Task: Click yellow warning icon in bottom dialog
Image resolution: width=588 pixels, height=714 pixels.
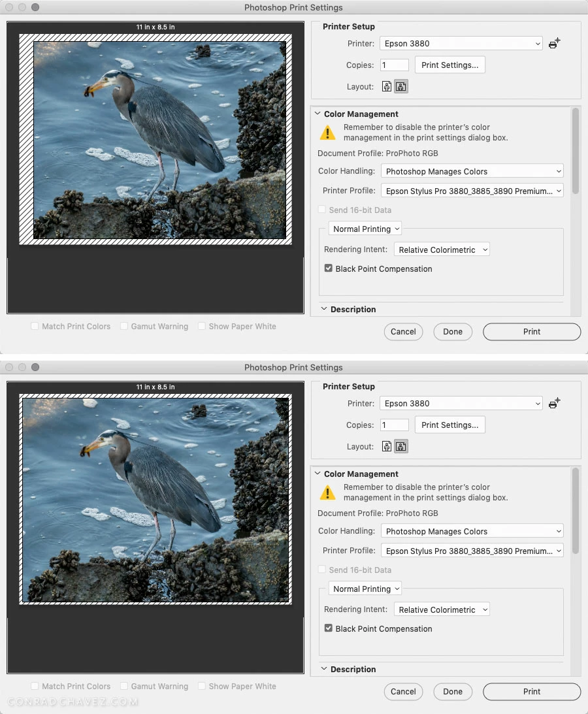Action: [x=327, y=493]
